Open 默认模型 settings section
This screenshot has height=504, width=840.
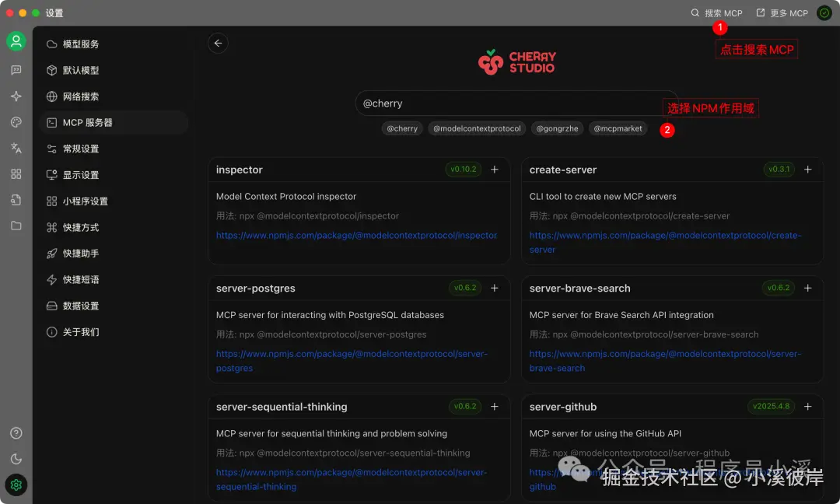(x=114, y=70)
